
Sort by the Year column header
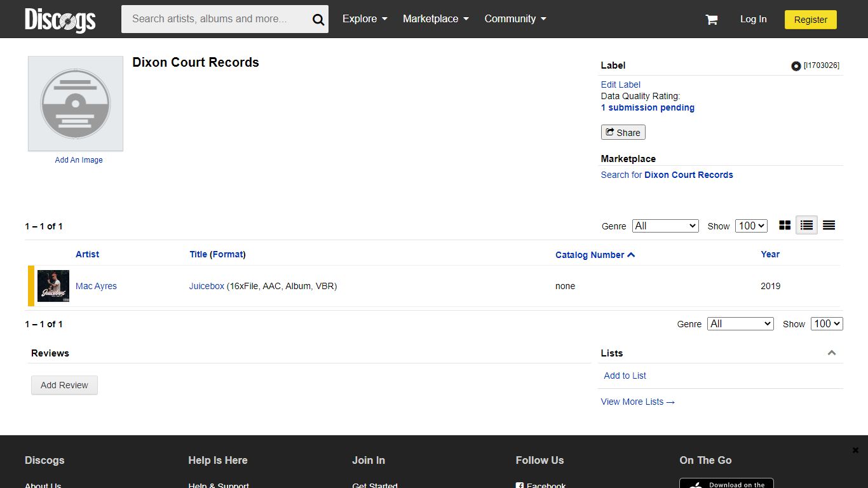pyautogui.click(x=770, y=254)
